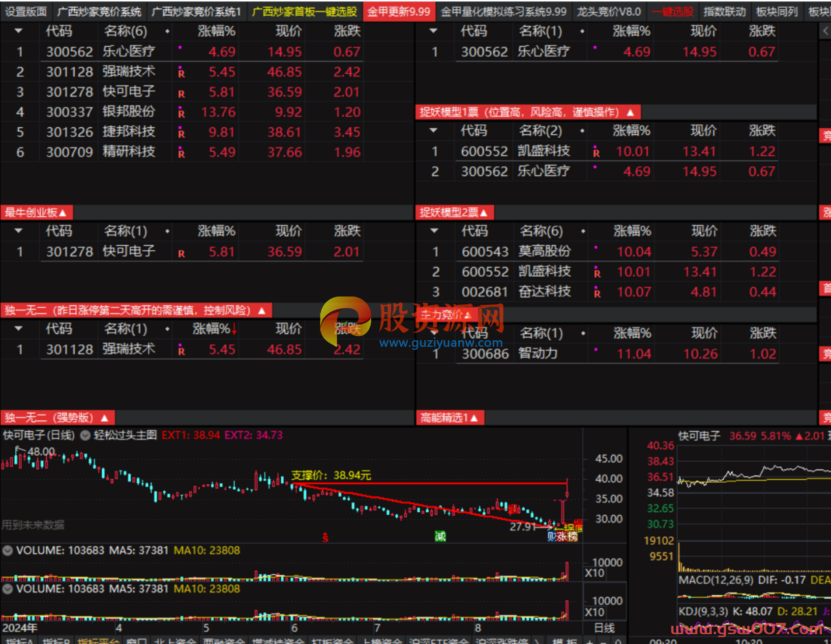Toggle the upper VOLUME indicator circle icon

click(7, 551)
